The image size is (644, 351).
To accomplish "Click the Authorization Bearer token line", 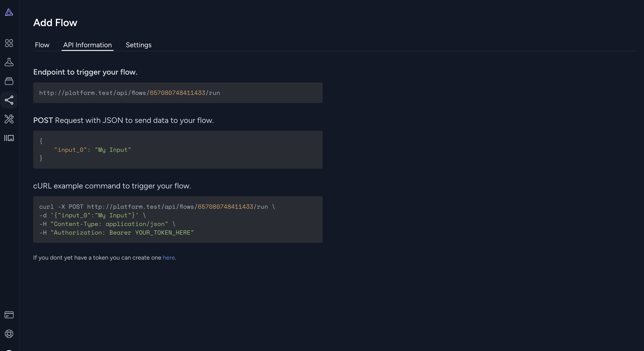I will coord(116,232).
